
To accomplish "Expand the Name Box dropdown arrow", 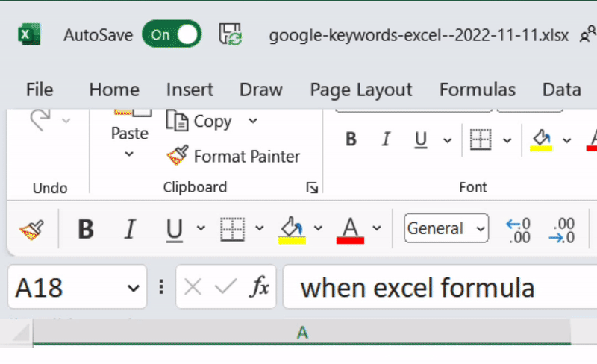I will (133, 288).
